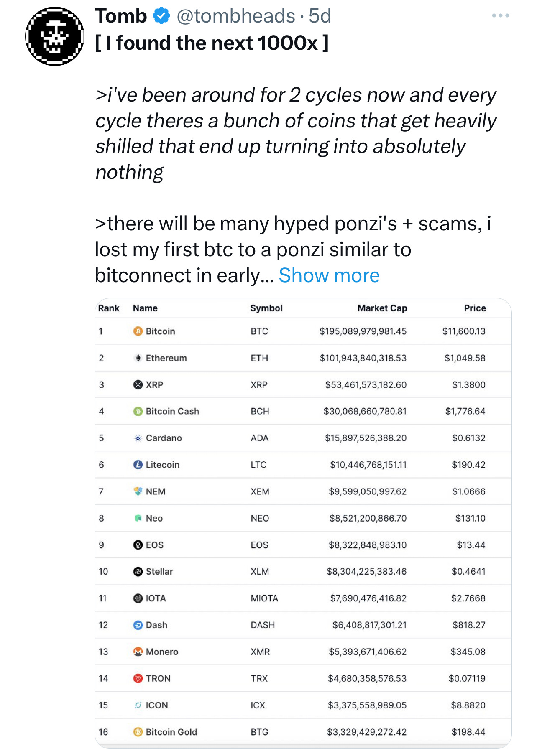
Task: Click the Dash logo icon
Action: [138, 625]
